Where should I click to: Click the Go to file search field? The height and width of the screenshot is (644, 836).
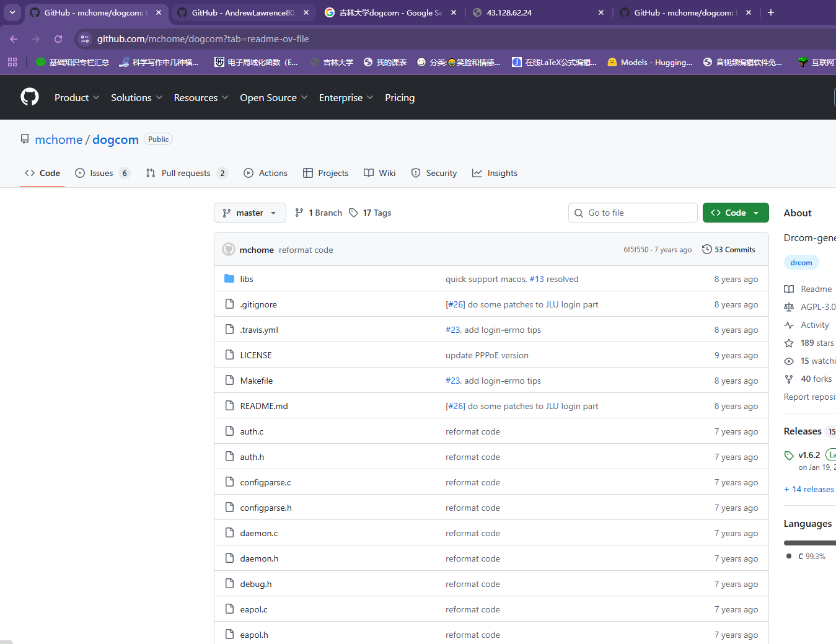(638, 213)
